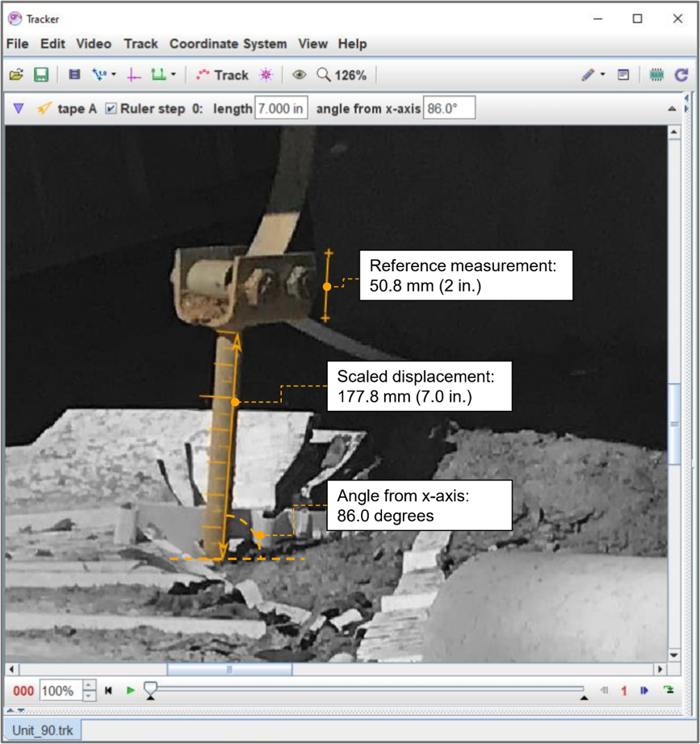Open the pencil tool dropdown arrow
The height and width of the screenshot is (744, 700).
[602, 74]
